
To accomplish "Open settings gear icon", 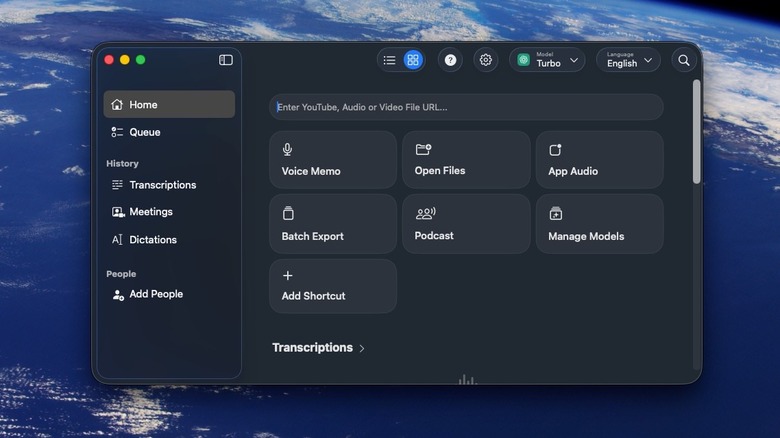I will [486, 60].
